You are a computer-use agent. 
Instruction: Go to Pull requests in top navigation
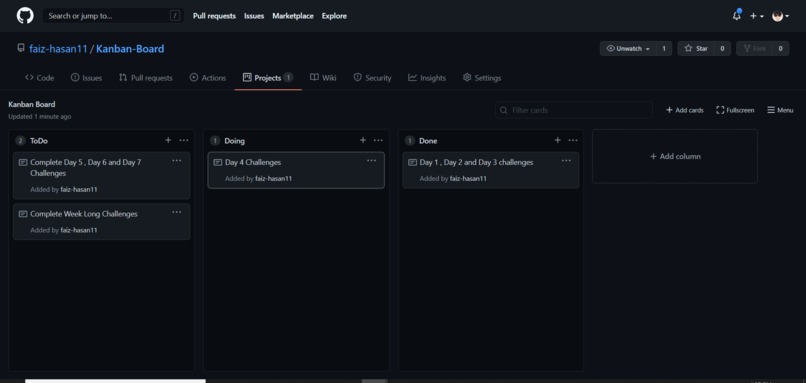[214, 16]
